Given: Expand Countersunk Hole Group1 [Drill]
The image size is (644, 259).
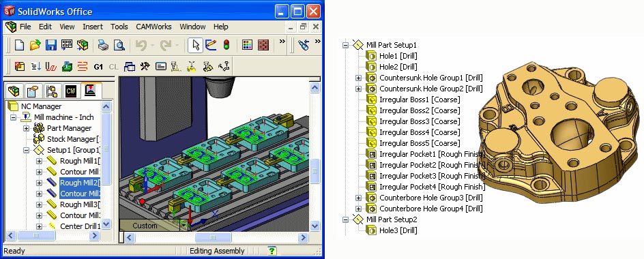Looking at the screenshot, I should click(x=358, y=78).
